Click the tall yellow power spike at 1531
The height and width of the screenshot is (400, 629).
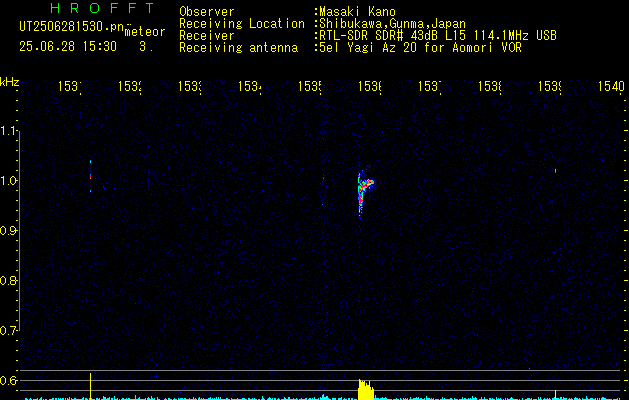tap(90, 386)
